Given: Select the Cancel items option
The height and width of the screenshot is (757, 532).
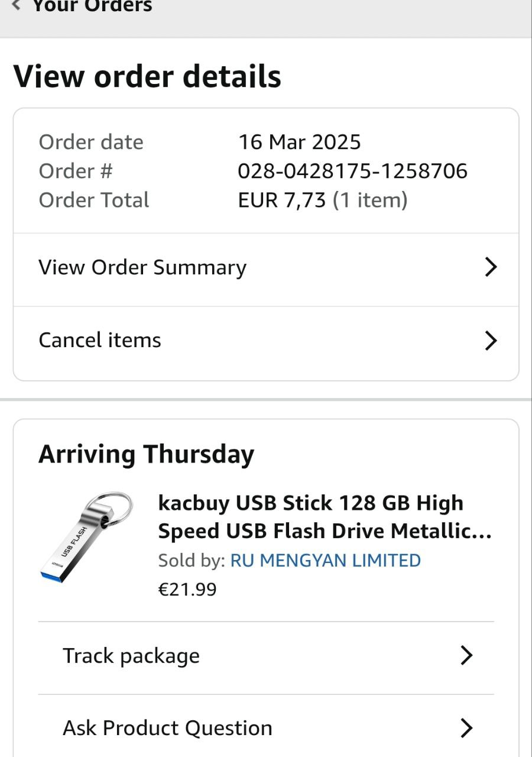Looking at the screenshot, I should 100,341.
